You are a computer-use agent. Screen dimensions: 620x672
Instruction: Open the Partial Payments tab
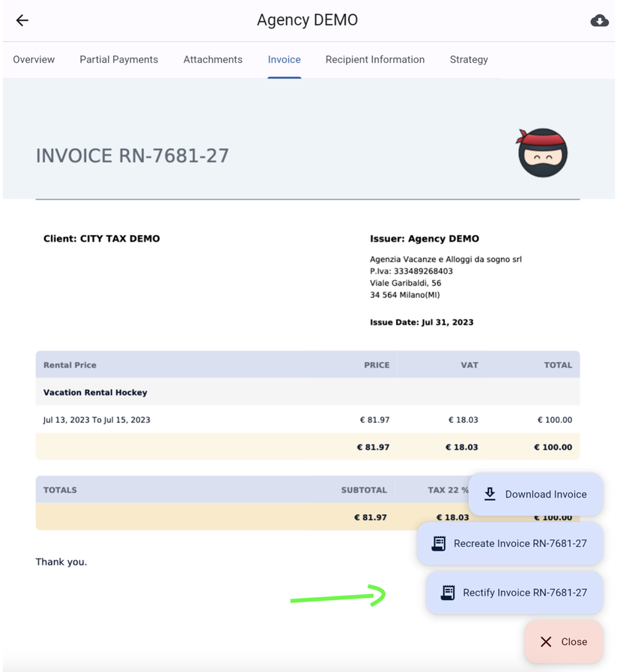pyautogui.click(x=118, y=59)
